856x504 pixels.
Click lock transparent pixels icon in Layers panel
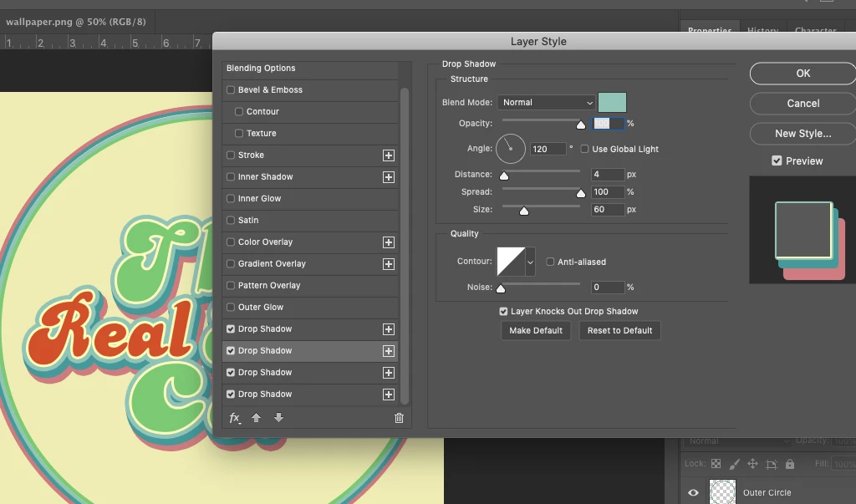click(716, 464)
